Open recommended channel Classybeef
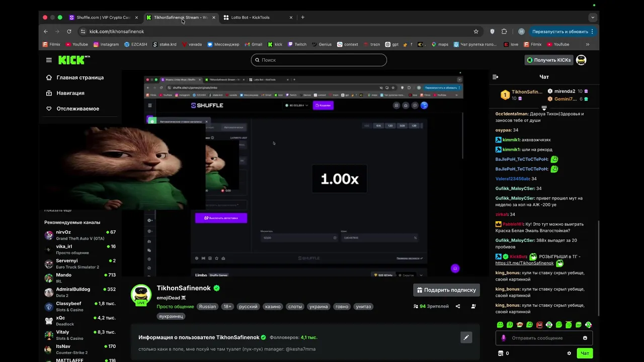 point(80,306)
